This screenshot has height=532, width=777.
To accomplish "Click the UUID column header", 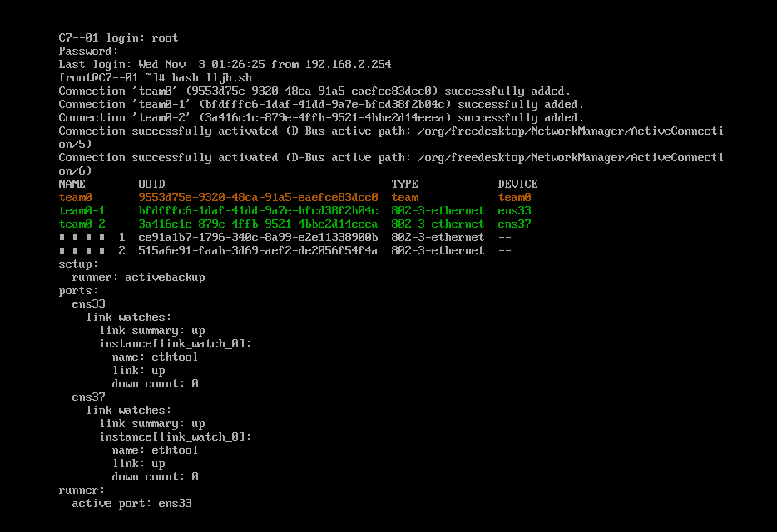I will click(x=151, y=185).
